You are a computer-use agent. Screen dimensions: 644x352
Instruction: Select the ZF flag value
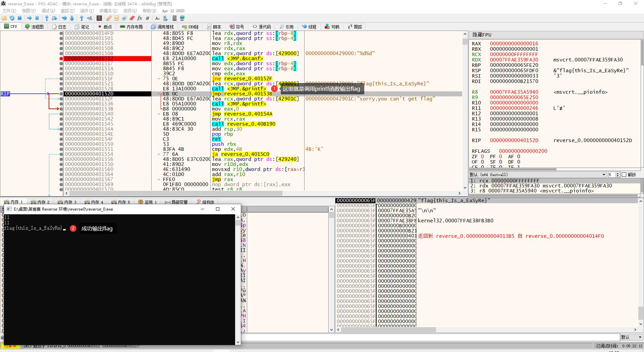pos(482,157)
